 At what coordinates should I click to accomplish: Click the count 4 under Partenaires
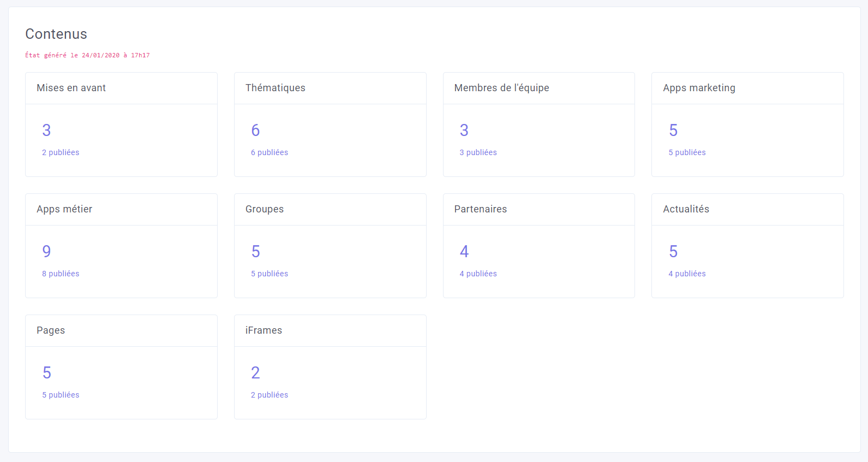click(x=464, y=251)
